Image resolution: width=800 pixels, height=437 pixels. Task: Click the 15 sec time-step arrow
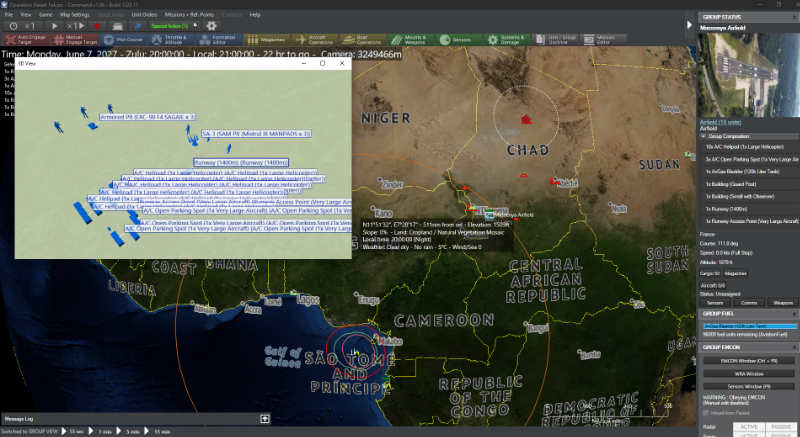coord(64,431)
